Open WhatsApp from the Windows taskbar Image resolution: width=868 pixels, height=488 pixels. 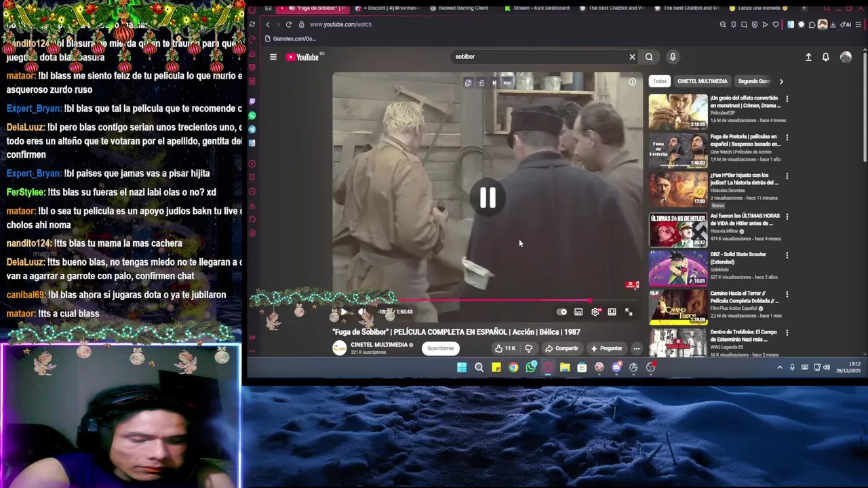coord(530,367)
